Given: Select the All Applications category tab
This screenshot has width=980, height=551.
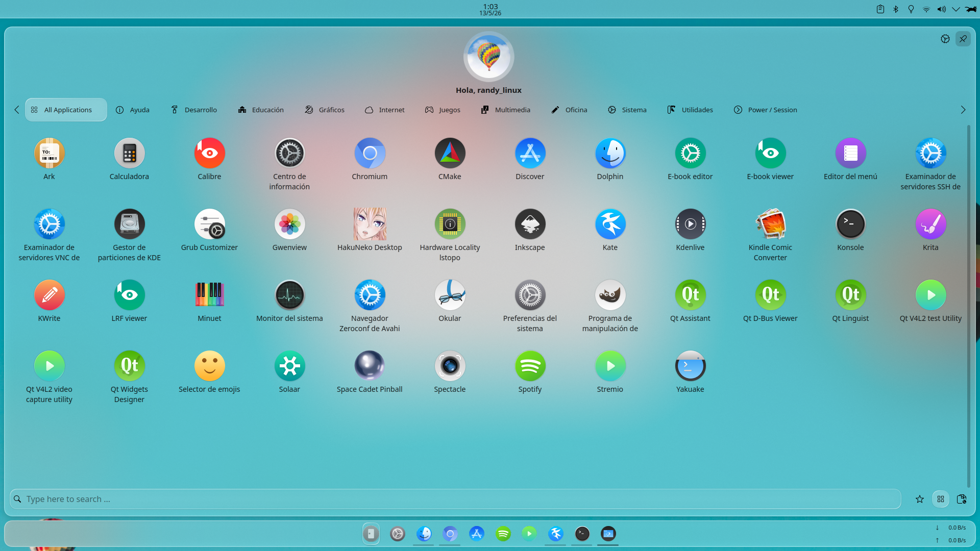Looking at the screenshot, I should [x=66, y=110].
